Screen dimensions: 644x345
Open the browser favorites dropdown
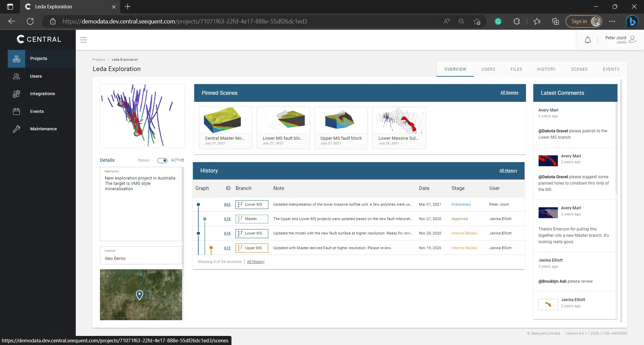pyautogui.click(x=537, y=21)
